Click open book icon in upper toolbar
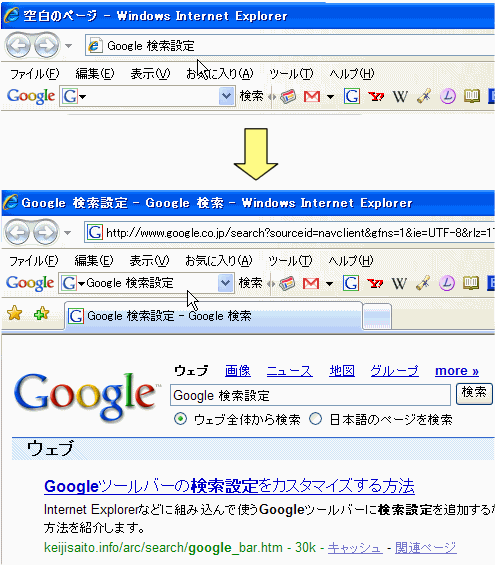Viewport: 495px width, 565px height. 472,96
